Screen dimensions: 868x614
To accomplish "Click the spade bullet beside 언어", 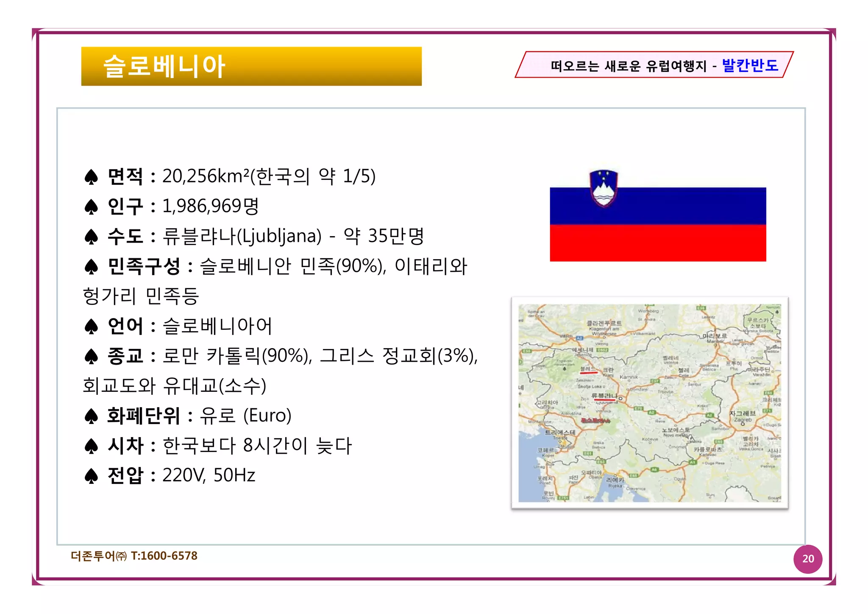I will (91, 327).
